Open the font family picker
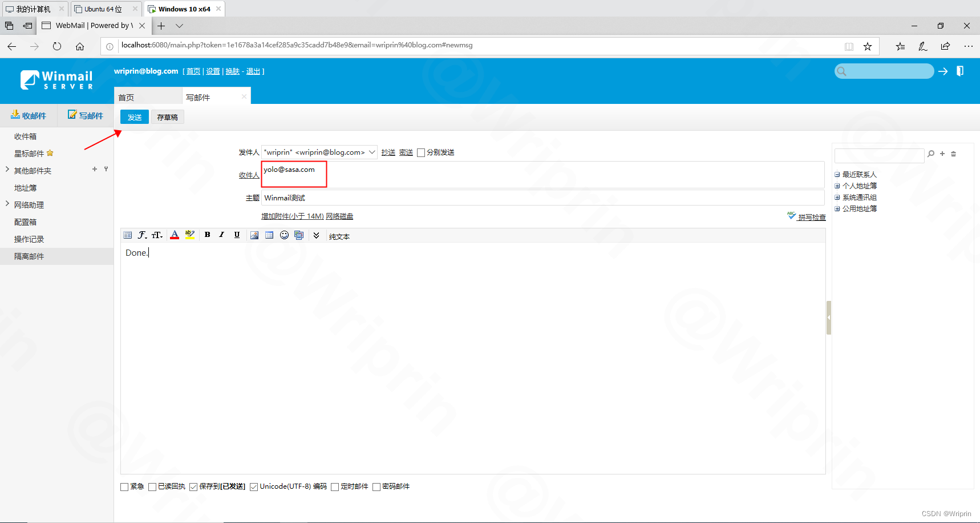This screenshot has width=980, height=523. (142, 235)
